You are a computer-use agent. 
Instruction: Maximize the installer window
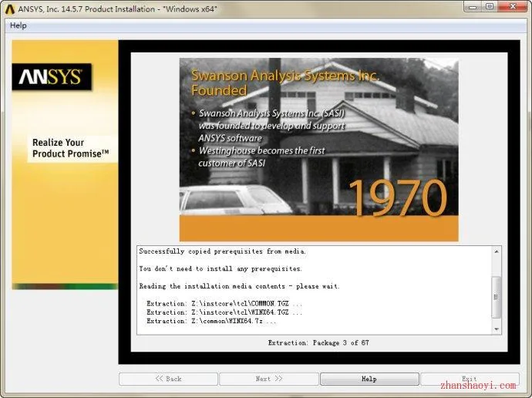tap(490, 6)
